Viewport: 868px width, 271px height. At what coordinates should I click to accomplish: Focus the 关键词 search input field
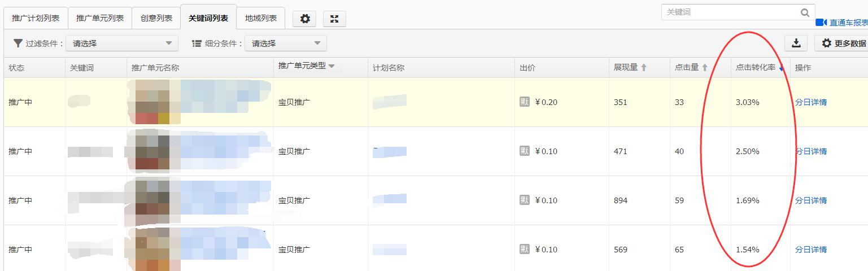coord(729,12)
